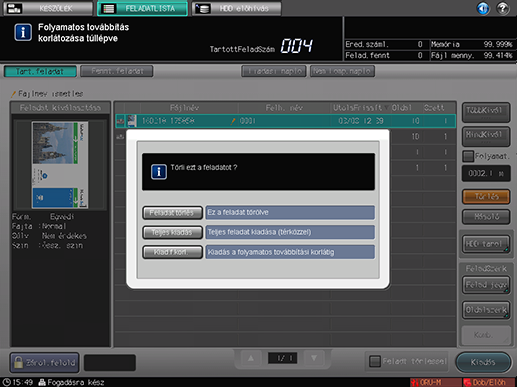
Task: Click the orange Törlés button
Action: coord(486,196)
